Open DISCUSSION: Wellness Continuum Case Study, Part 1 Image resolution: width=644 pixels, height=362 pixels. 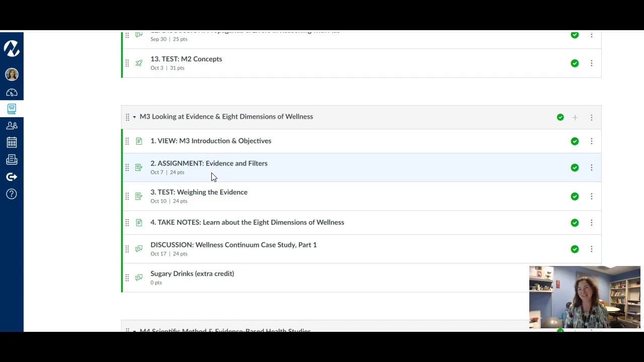[233, 245]
